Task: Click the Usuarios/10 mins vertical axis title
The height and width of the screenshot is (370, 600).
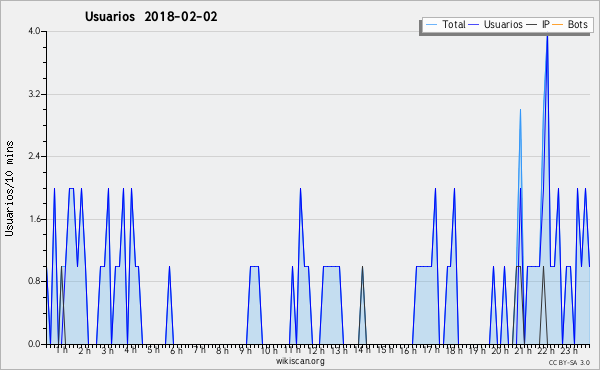Action: coord(9,188)
